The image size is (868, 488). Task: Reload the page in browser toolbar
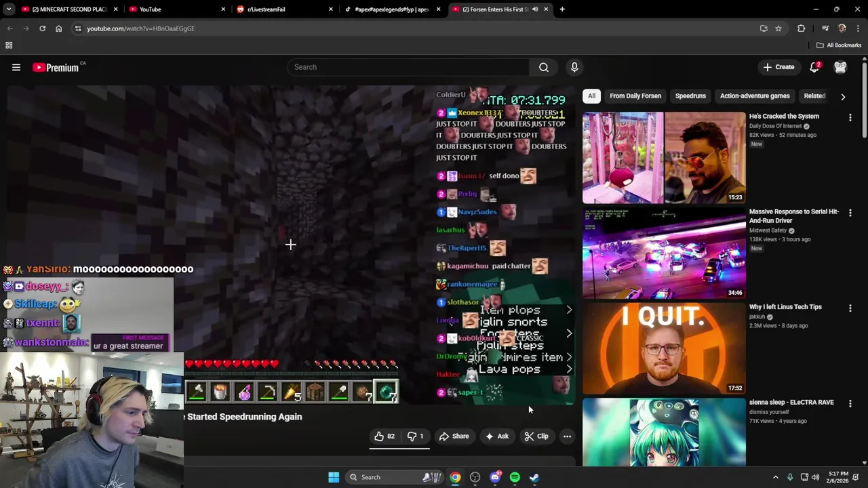42,28
